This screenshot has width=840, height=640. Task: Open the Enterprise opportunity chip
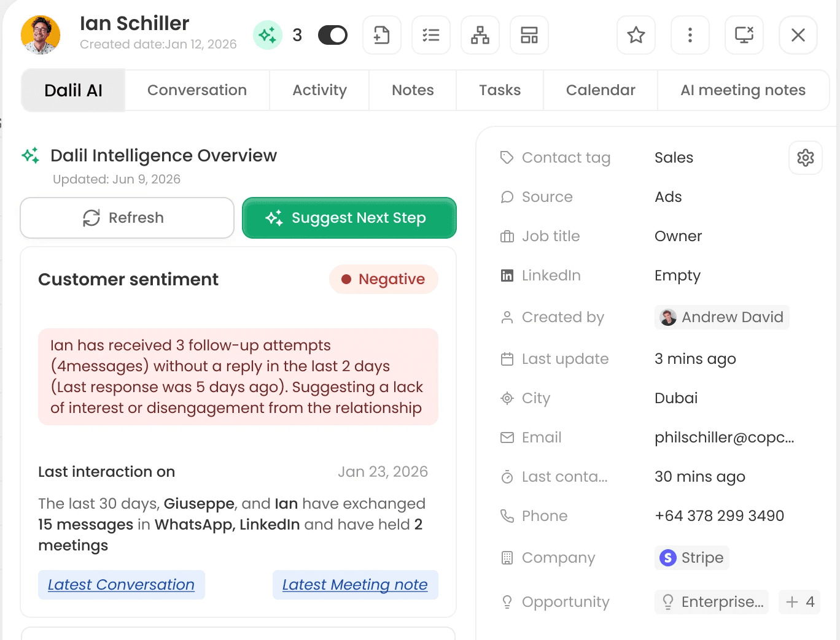tap(712, 602)
